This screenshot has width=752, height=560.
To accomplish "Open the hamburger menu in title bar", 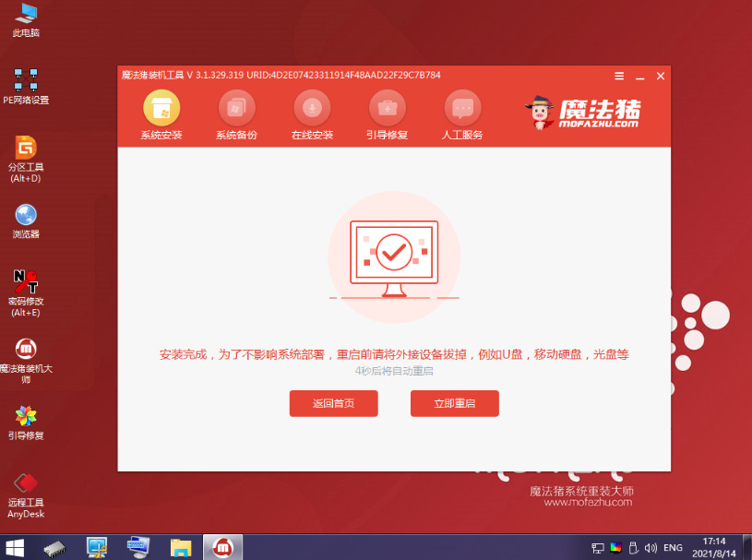I will point(617,77).
